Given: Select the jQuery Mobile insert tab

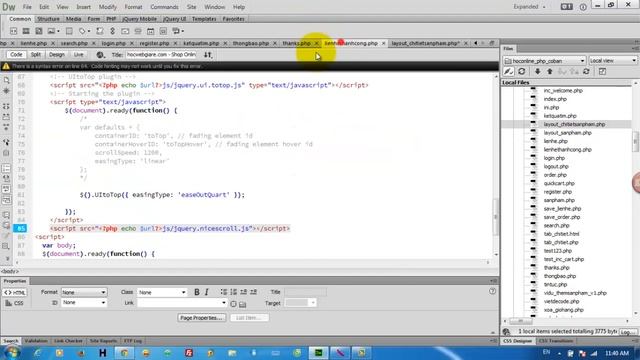Looking at the screenshot, I should click(139, 19).
